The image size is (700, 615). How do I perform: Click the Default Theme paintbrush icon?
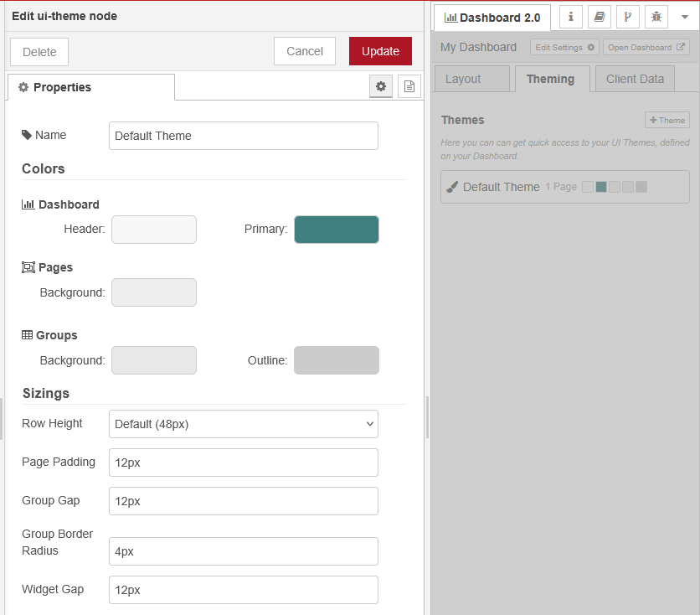[452, 187]
